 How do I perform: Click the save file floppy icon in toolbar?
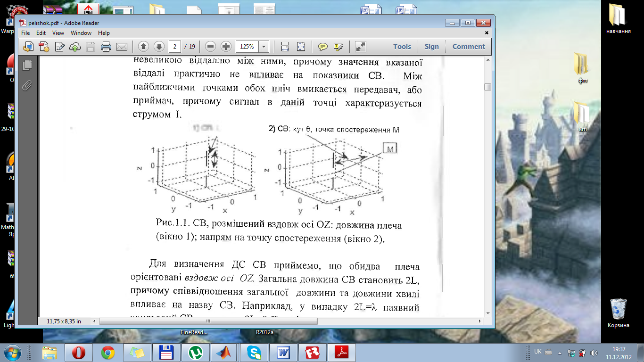[91, 47]
